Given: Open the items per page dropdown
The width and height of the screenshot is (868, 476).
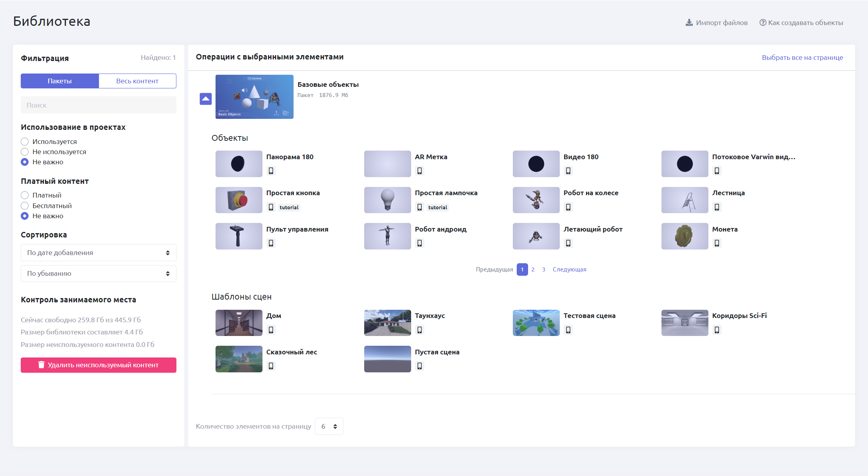Looking at the screenshot, I should (x=329, y=426).
